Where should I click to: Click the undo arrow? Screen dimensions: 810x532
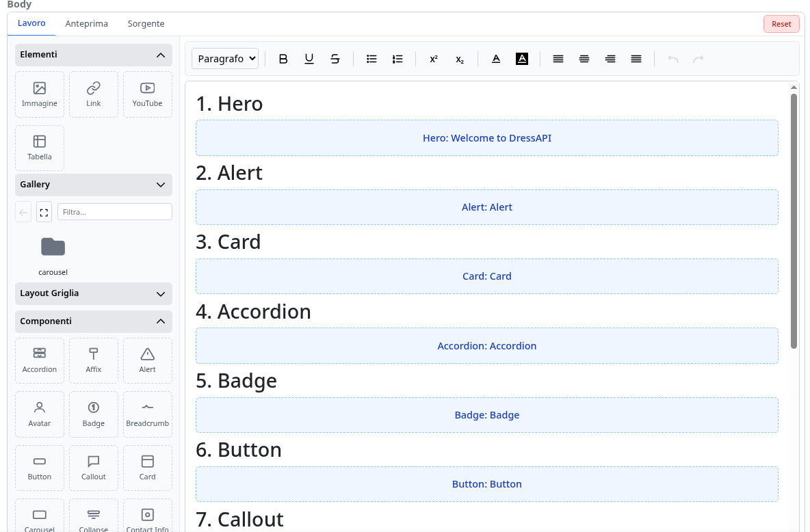click(x=672, y=59)
